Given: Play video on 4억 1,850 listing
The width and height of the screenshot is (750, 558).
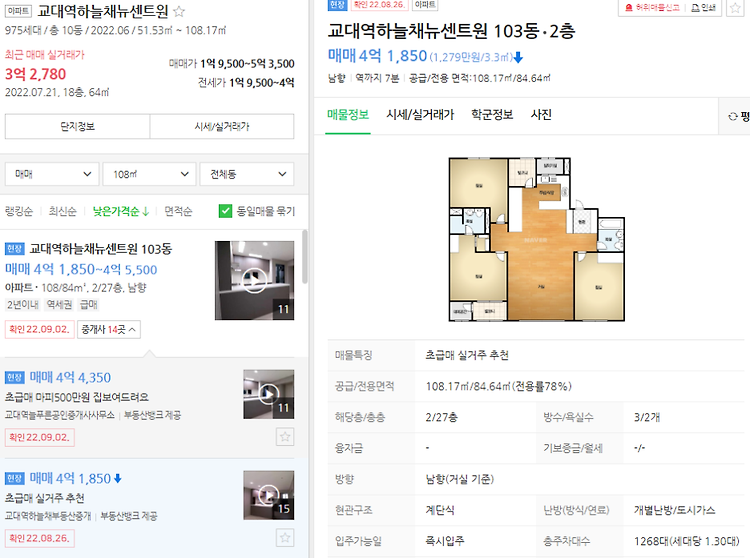Looking at the screenshot, I should [268, 495].
